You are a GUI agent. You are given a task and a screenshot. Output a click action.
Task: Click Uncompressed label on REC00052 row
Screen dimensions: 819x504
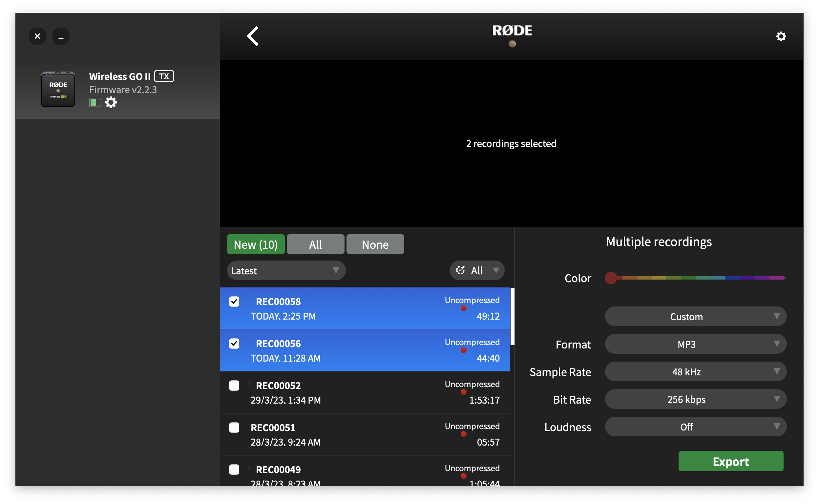(x=472, y=384)
